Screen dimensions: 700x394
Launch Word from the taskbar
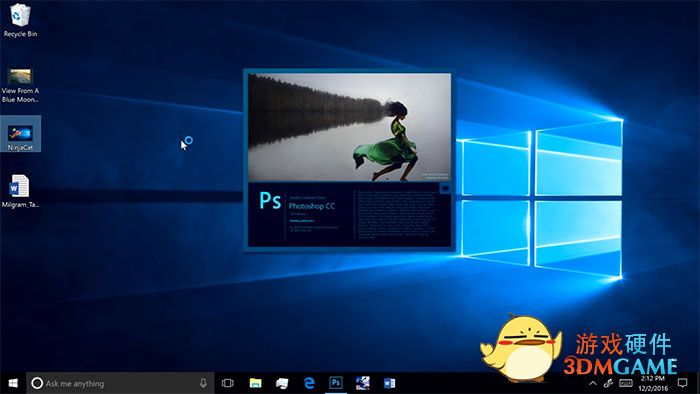[x=389, y=383]
